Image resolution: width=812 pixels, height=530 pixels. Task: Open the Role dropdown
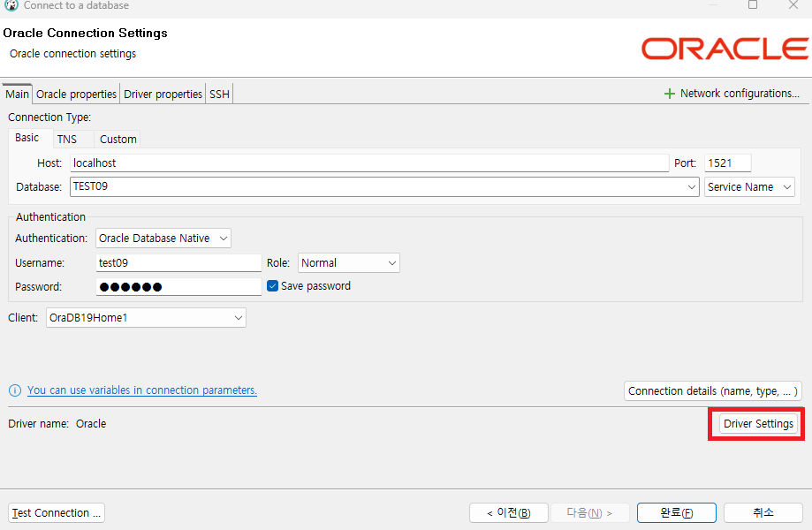point(348,263)
